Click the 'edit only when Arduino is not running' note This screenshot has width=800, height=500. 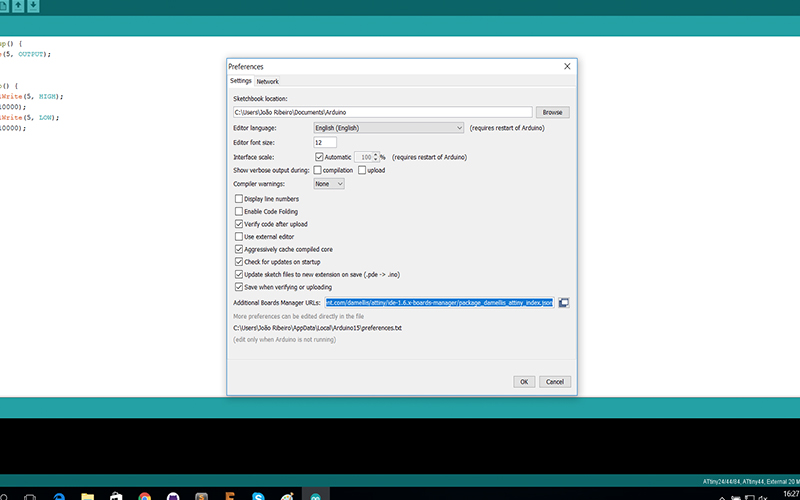click(x=284, y=339)
